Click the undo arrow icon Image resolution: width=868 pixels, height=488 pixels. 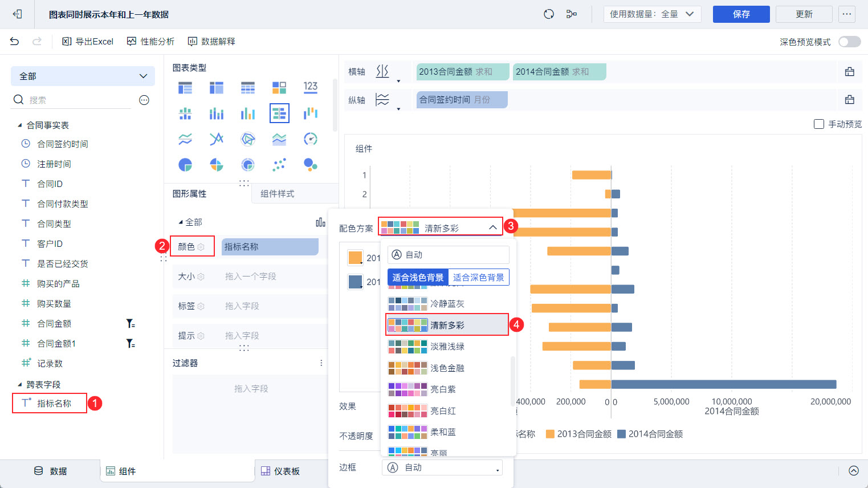pyautogui.click(x=15, y=41)
